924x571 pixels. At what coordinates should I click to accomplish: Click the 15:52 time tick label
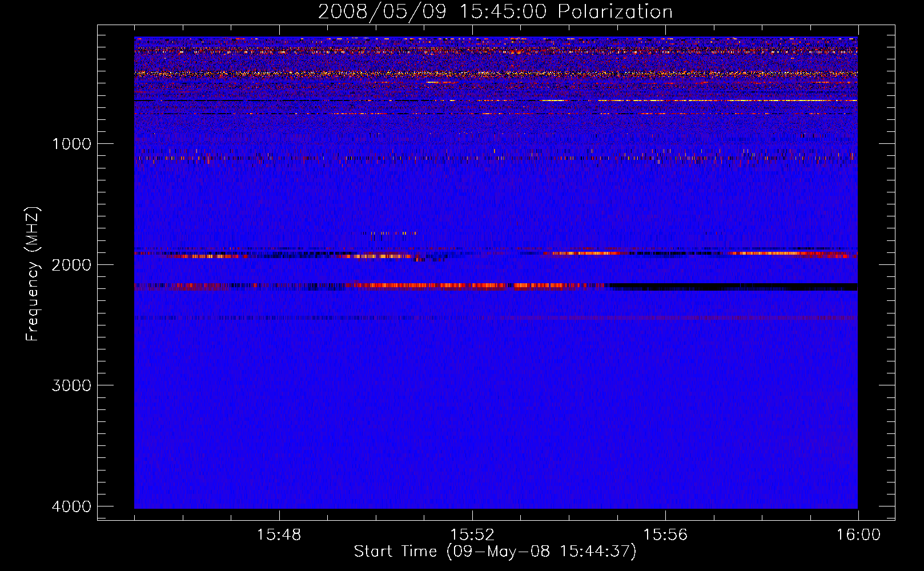click(472, 535)
